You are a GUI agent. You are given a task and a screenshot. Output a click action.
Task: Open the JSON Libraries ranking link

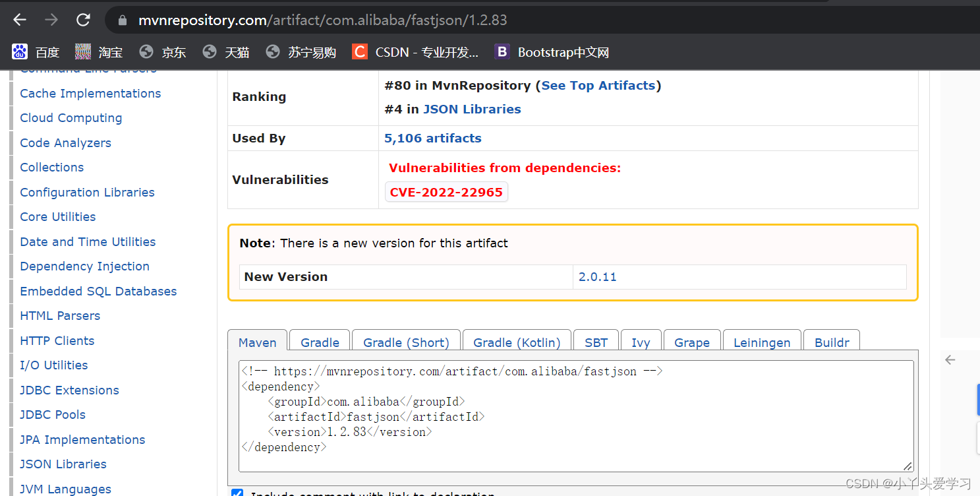[x=472, y=109]
